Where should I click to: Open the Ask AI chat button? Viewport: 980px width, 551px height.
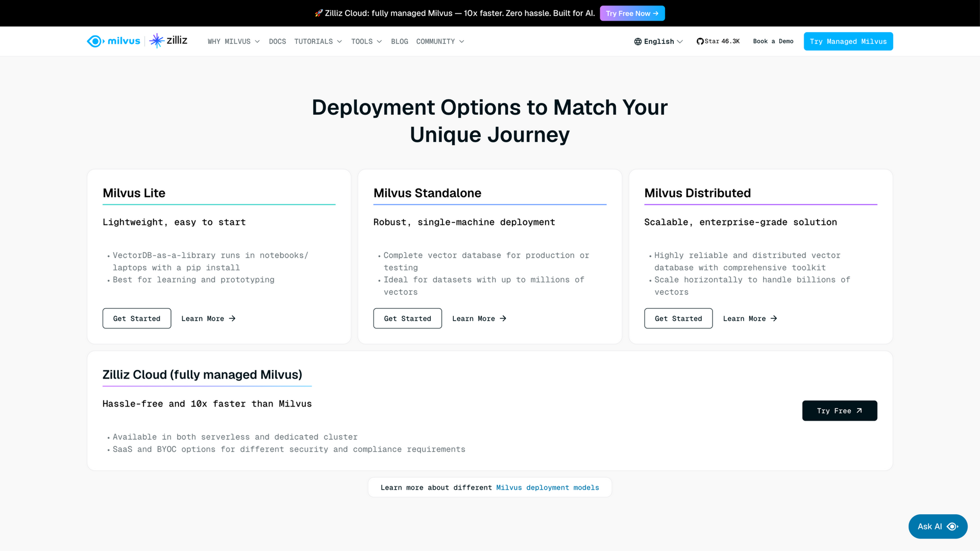(x=938, y=527)
